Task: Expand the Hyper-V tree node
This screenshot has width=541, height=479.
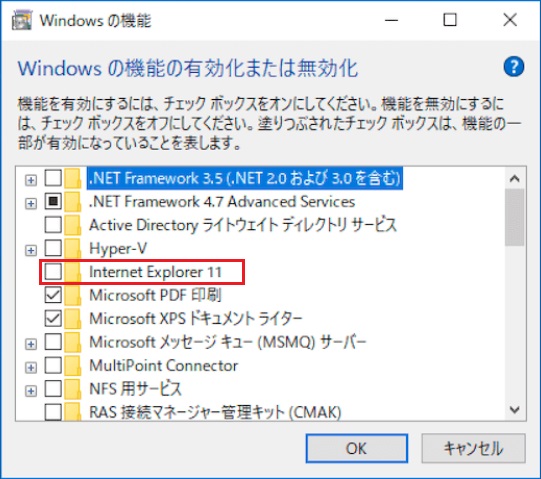Action: pos(31,250)
